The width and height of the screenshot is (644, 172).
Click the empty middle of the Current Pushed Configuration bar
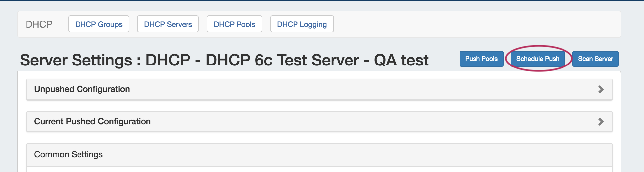pos(331,122)
